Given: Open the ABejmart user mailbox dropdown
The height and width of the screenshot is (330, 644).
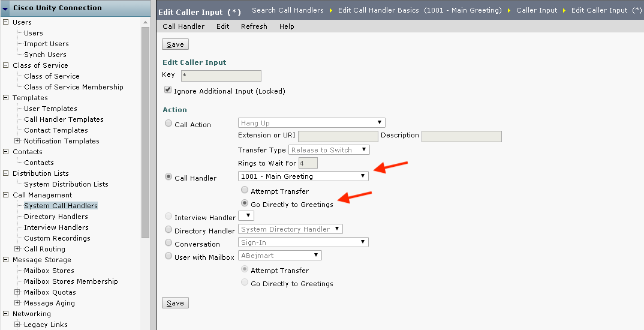Looking at the screenshot, I should [280, 256].
